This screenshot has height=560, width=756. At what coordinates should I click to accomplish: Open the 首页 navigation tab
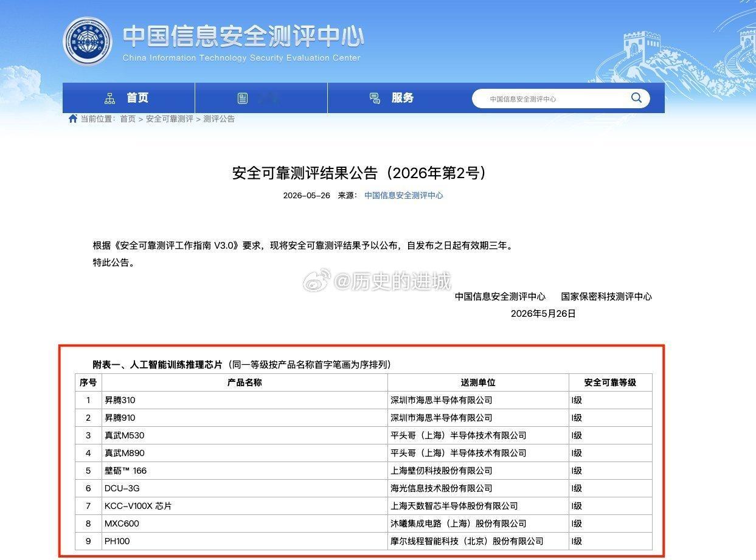point(128,98)
